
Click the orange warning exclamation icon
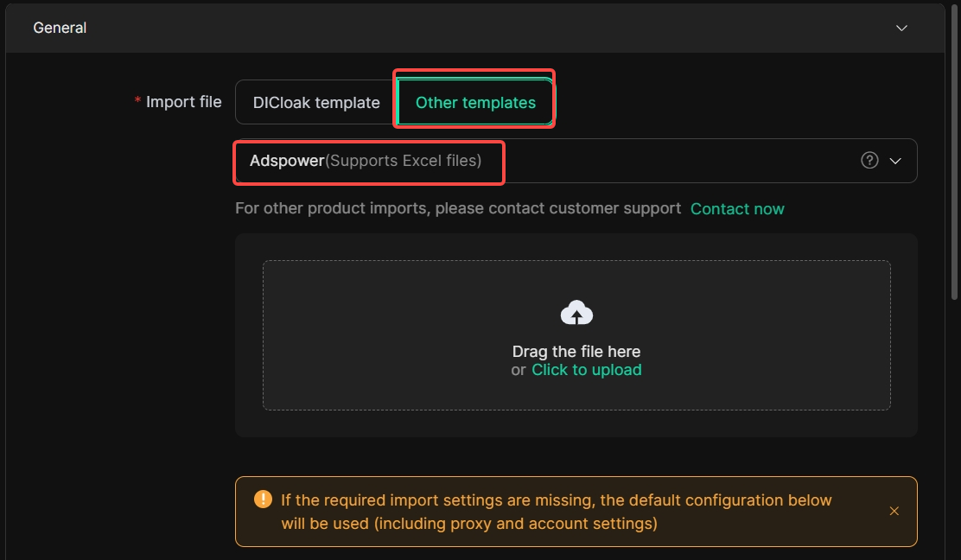[263, 500]
